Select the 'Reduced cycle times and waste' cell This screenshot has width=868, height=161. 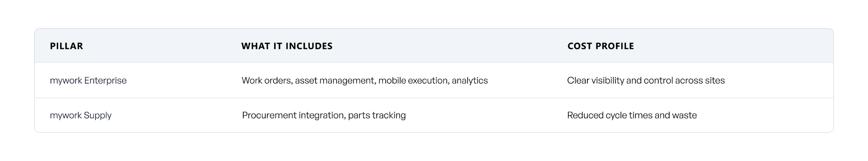[x=632, y=115]
